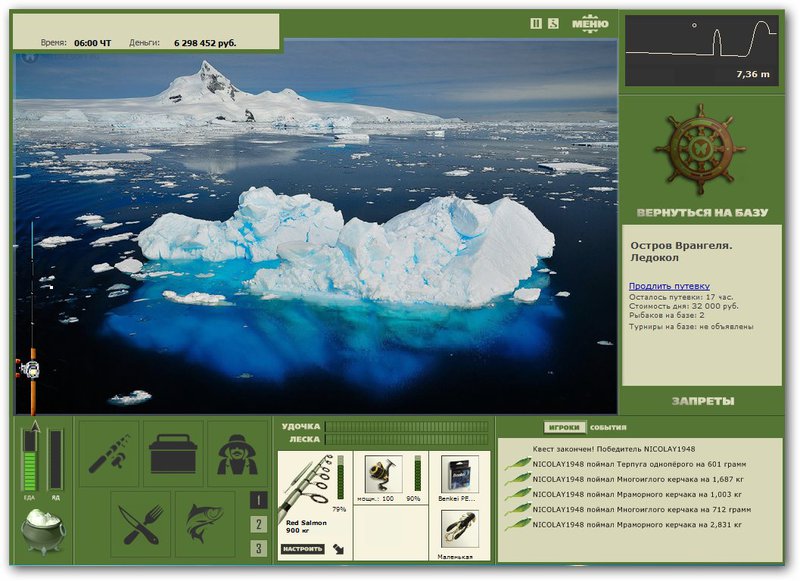Open the fisherman profile icon
800x581 pixels.
pos(237,453)
